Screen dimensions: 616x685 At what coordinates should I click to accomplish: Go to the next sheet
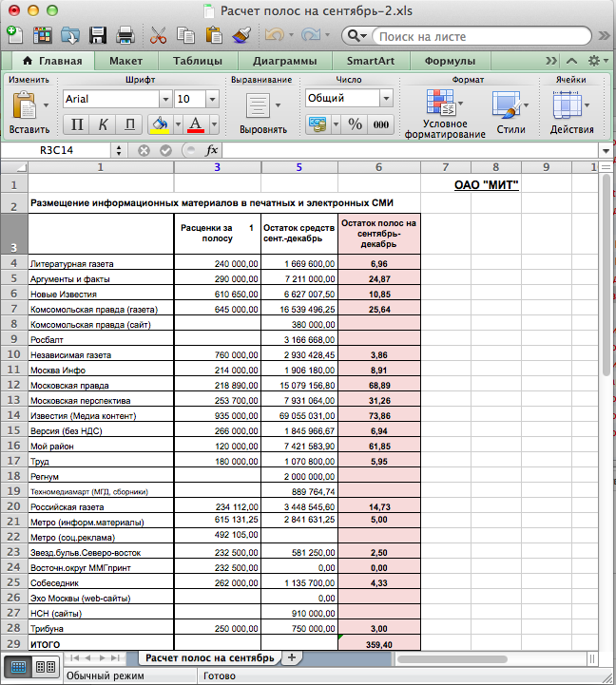[102, 657]
